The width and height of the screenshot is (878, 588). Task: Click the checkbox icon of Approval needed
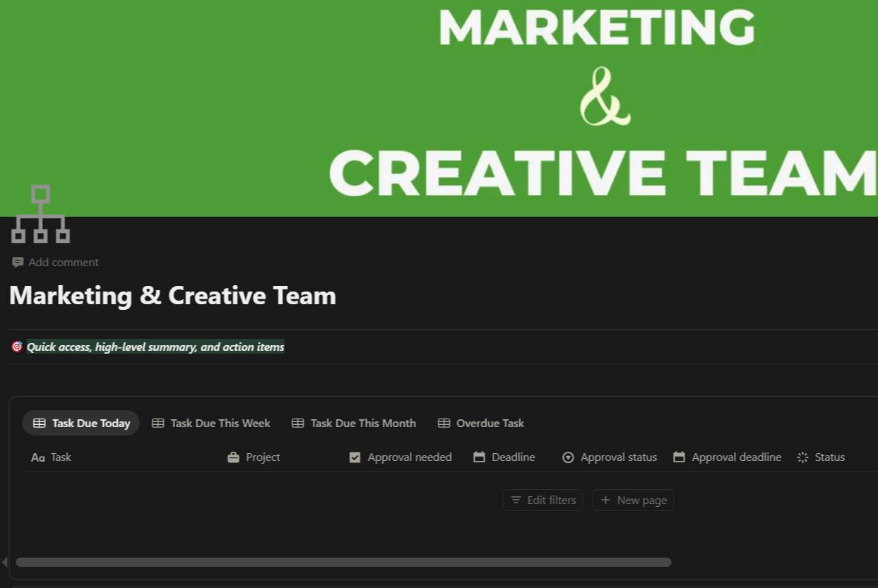pos(355,457)
